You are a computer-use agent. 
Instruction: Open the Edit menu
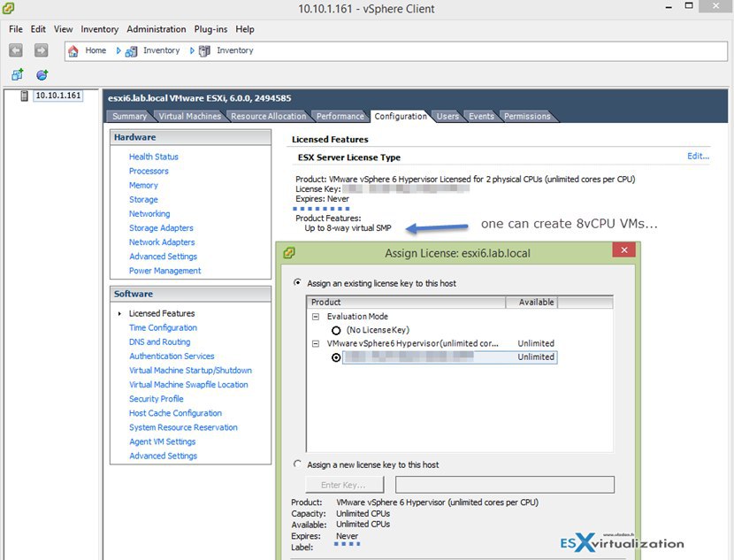click(x=38, y=29)
